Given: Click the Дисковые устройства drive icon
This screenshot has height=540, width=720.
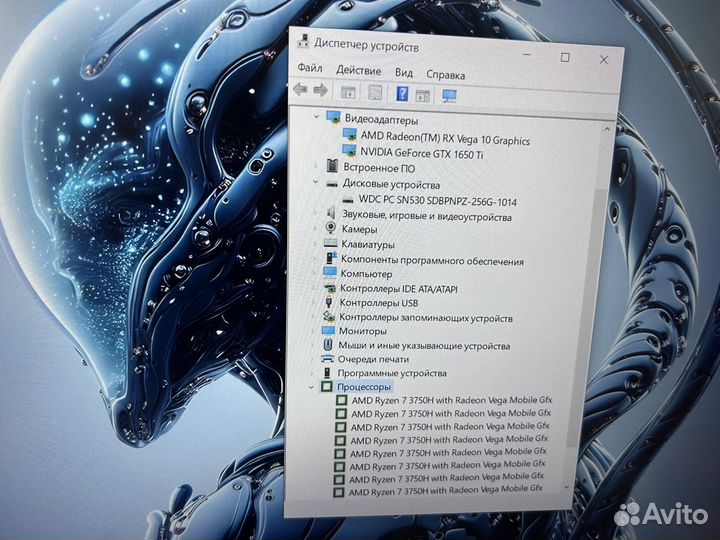Looking at the screenshot, I should 332,184.
